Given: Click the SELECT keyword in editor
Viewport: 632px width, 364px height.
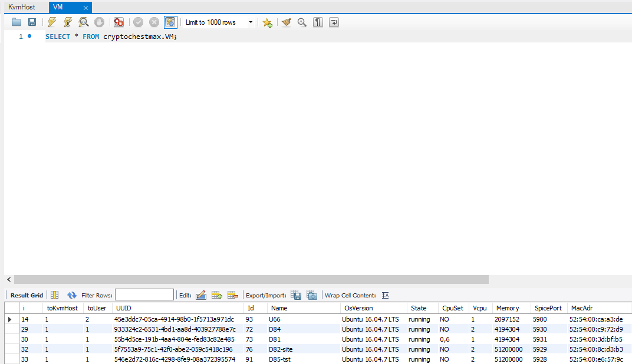Looking at the screenshot, I should click(58, 37).
